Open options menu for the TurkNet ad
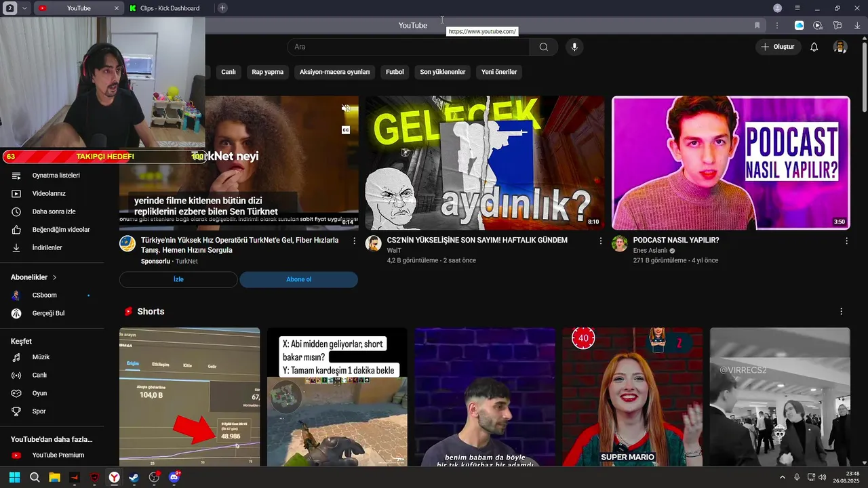This screenshot has width=868, height=488. coord(354,241)
